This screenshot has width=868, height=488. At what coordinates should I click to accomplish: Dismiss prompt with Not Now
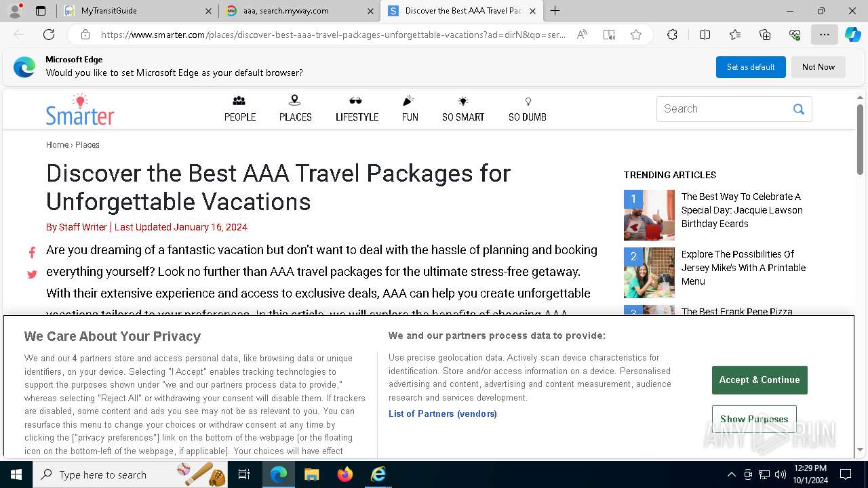pos(818,67)
